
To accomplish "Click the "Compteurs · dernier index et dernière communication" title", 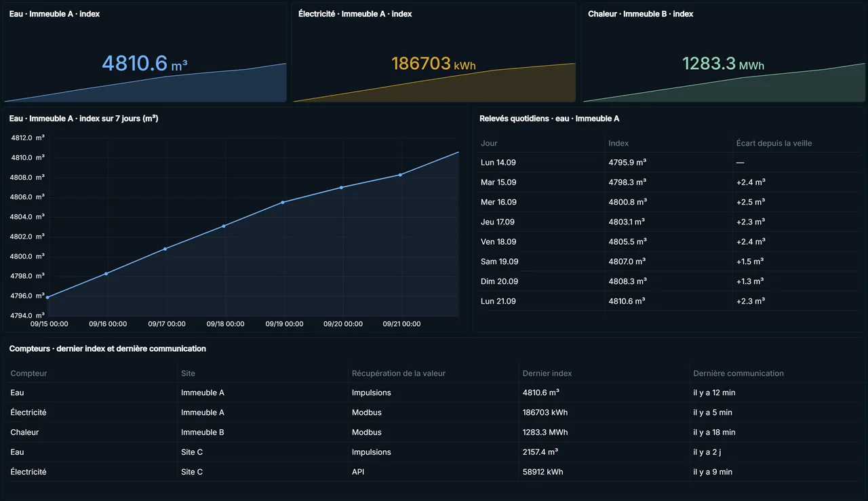I will click(x=108, y=348).
